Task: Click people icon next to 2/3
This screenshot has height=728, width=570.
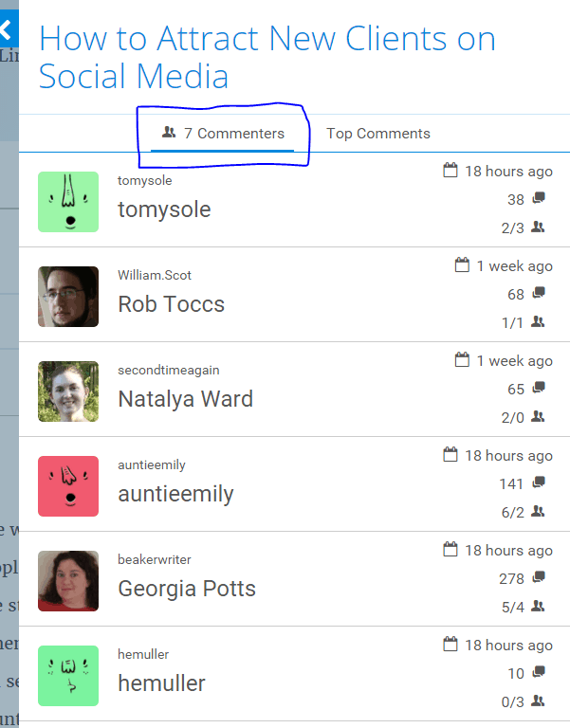Action: point(539,227)
